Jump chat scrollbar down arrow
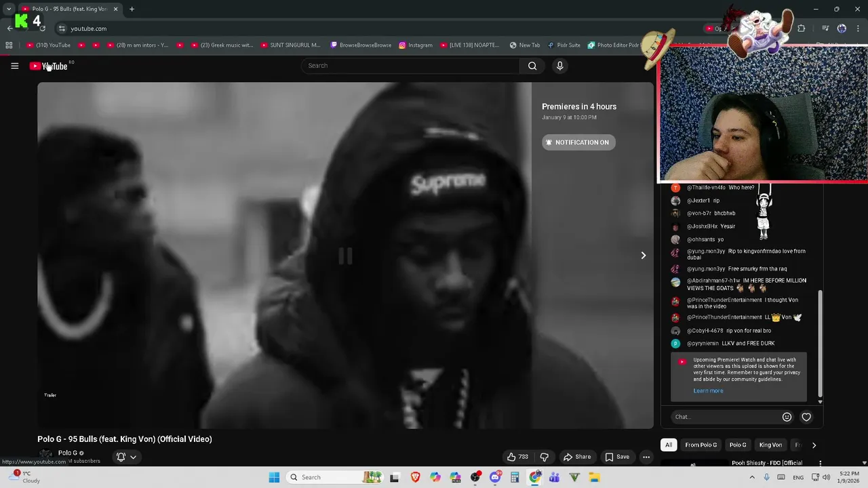Screen dimensions: 868x488 (820, 402)
